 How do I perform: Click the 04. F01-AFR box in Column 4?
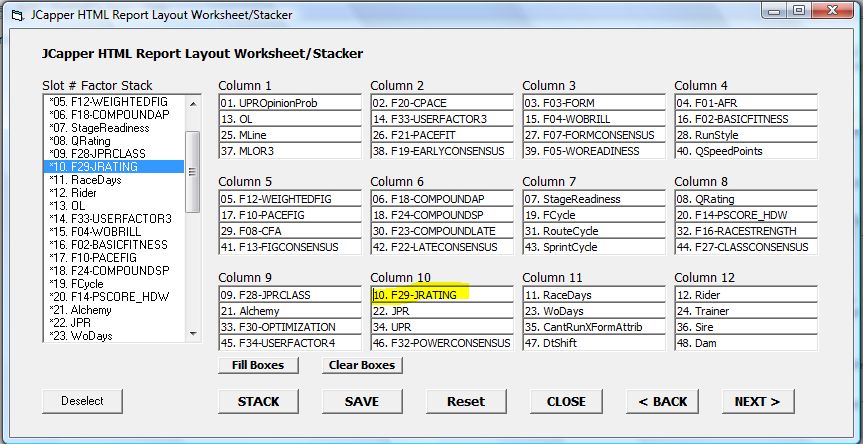(746, 103)
